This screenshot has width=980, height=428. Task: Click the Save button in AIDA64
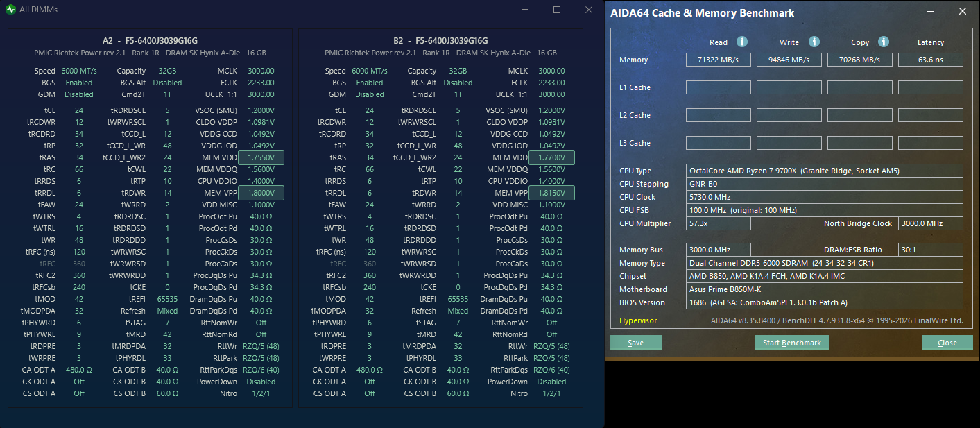tap(636, 343)
